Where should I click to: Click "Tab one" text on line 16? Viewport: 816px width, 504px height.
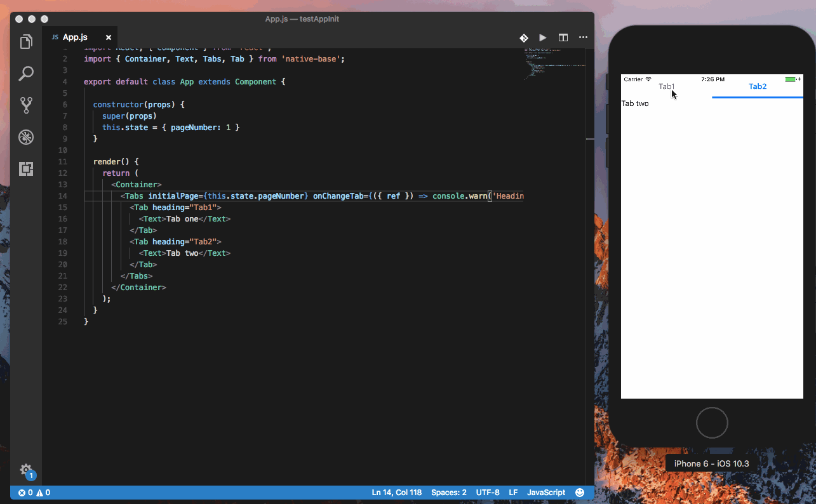click(x=182, y=219)
